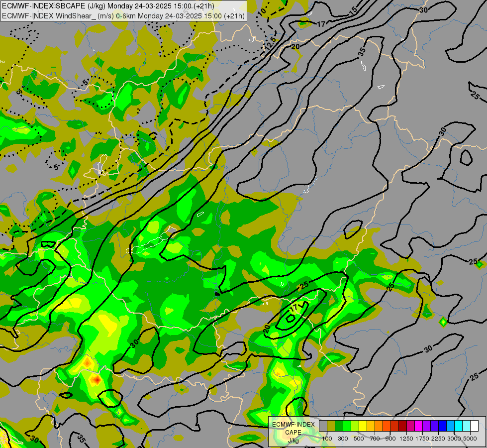Click the 5000 legend value label
The width and height of the screenshot is (487, 448).
[x=470, y=439]
